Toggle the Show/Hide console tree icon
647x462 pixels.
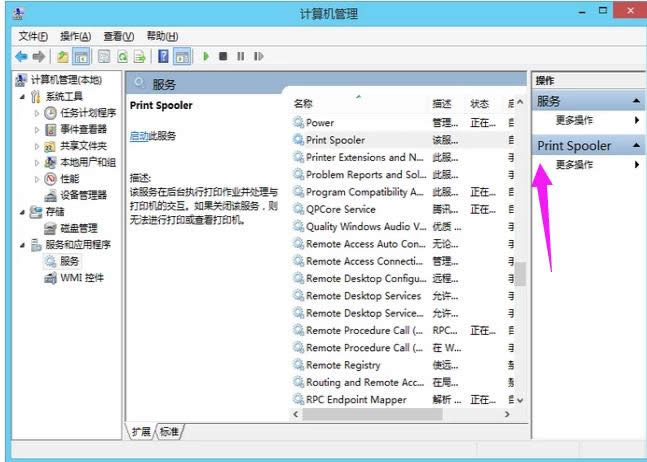(x=81, y=57)
